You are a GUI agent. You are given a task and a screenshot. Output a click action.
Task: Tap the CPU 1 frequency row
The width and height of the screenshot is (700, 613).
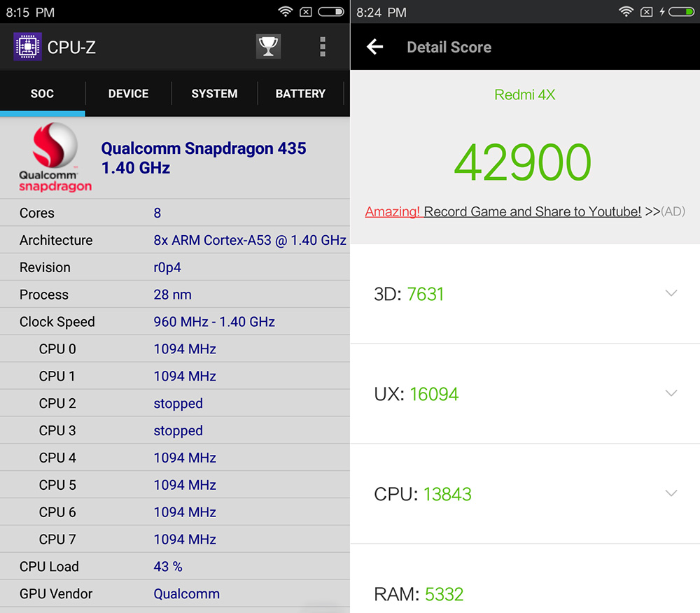175,376
